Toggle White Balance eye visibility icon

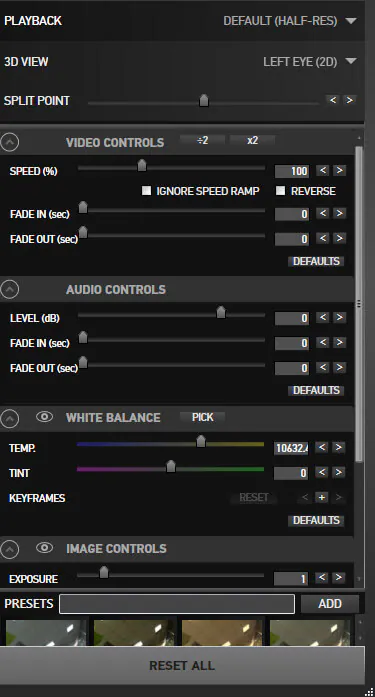44,417
